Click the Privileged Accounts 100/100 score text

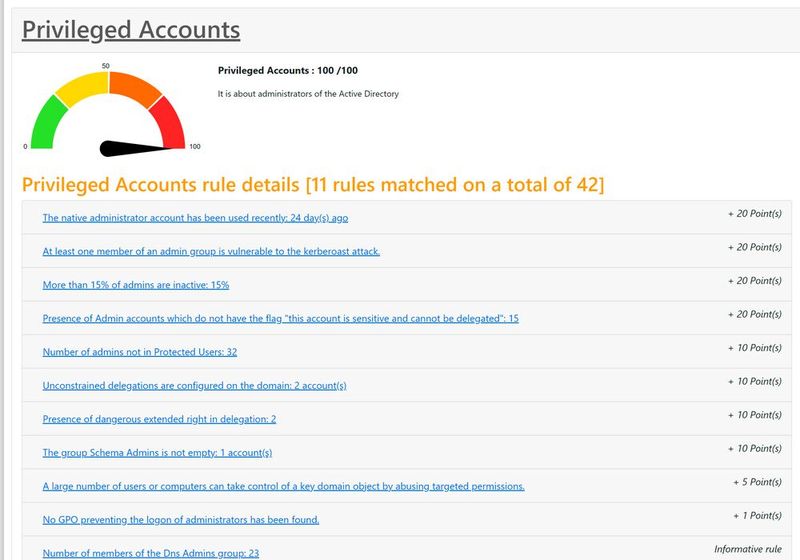[288, 70]
